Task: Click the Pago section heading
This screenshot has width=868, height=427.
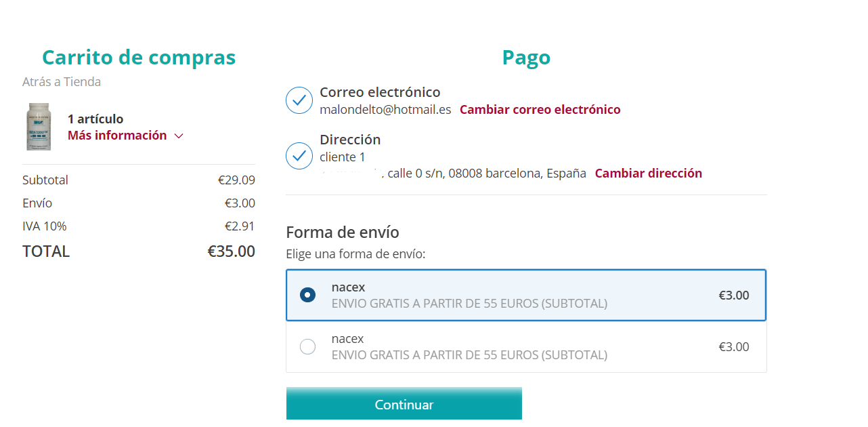Action: (526, 58)
